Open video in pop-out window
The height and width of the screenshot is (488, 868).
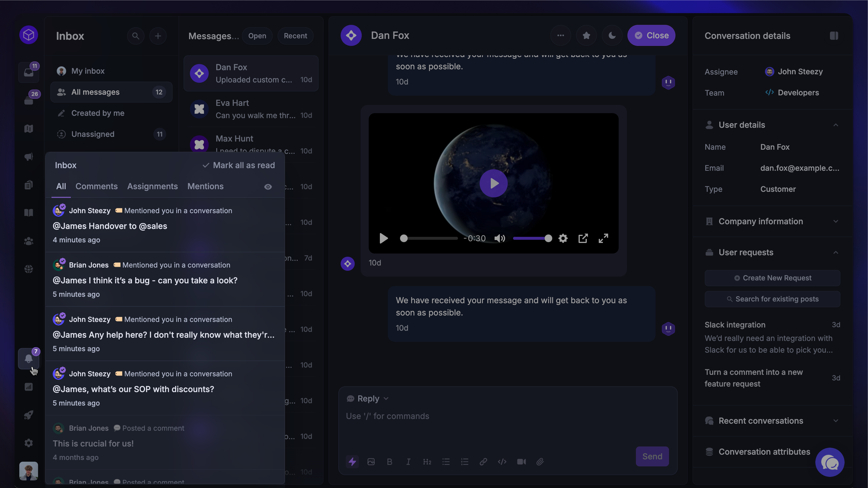click(583, 238)
